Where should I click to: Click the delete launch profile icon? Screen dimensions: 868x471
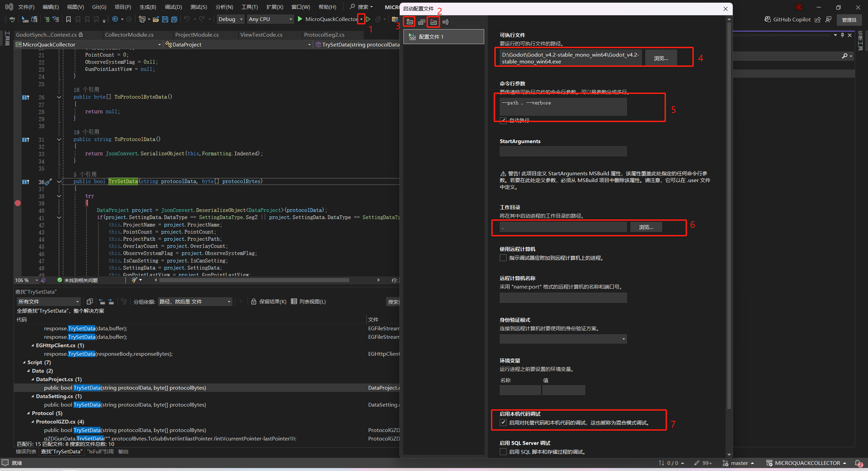pyautogui.click(x=433, y=22)
